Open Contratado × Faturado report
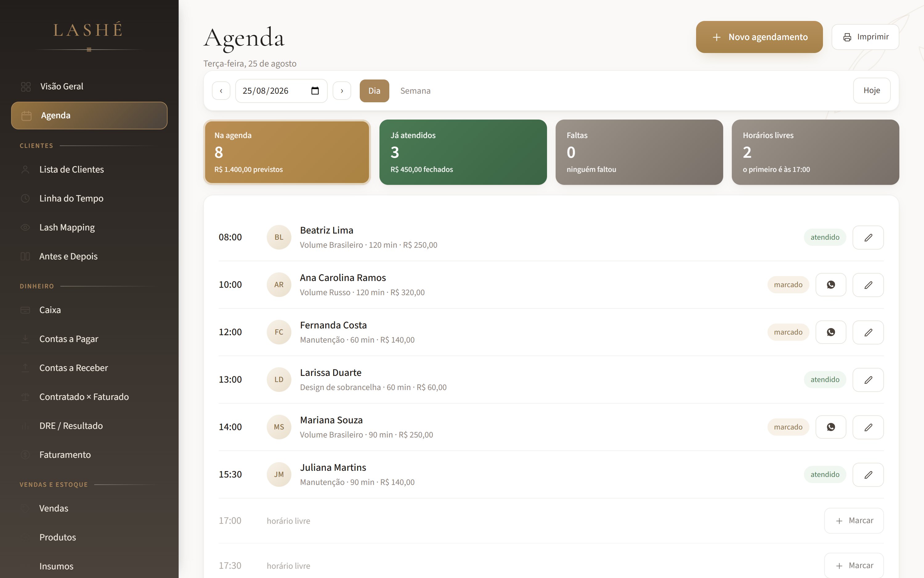This screenshot has width=924, height=578. [89, 397]
